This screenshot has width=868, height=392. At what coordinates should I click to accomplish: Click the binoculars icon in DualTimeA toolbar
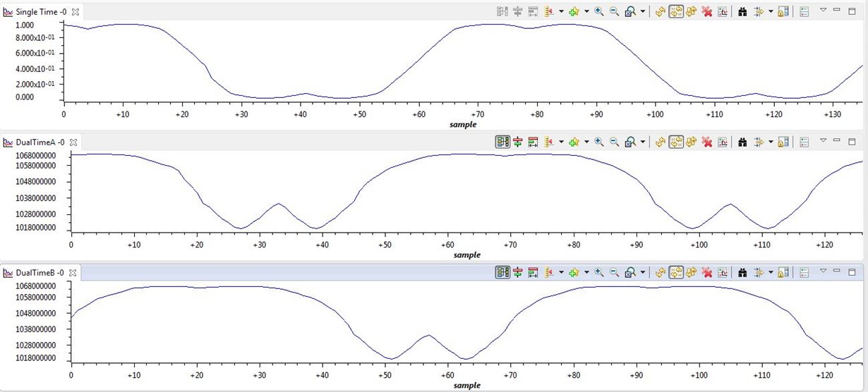coord(742,141)
